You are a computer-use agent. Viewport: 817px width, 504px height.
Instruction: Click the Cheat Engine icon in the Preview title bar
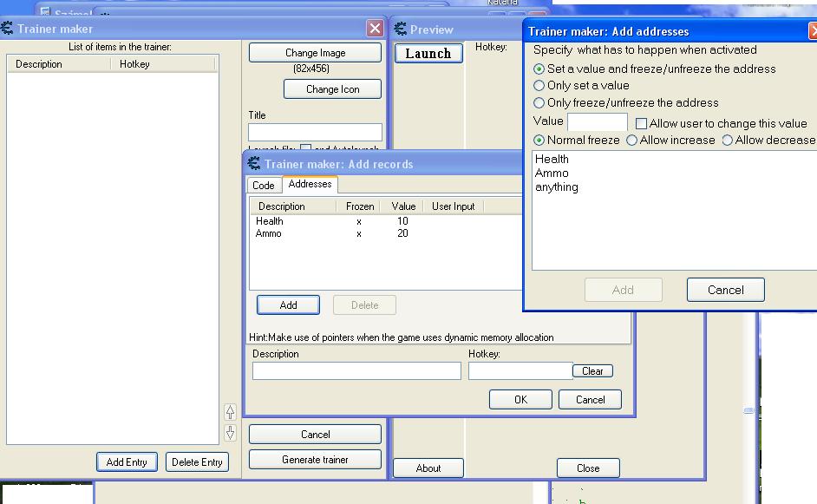(x=401, y=29)
